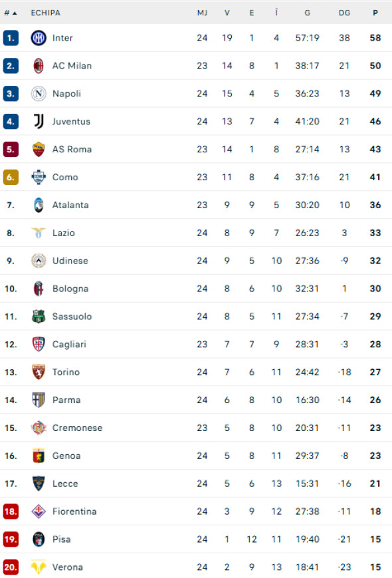
Task: Click the Sassuolo standings row
Action: [x=196, y=316]
